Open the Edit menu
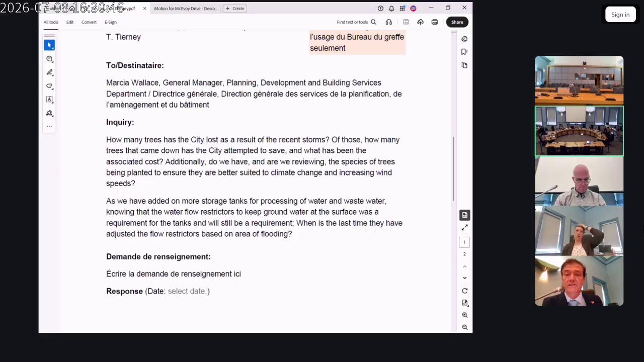644x362 pixels. click(70, 22)
